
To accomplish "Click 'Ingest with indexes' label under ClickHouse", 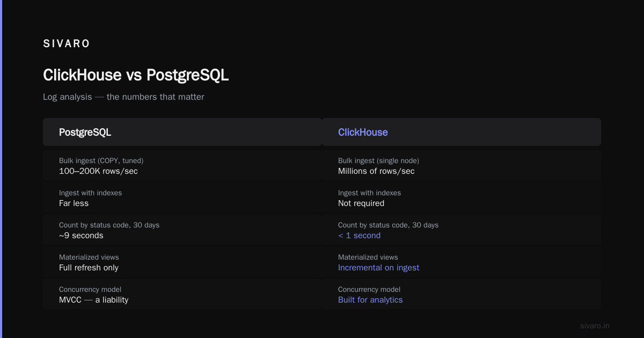I will tap(369, 193).
